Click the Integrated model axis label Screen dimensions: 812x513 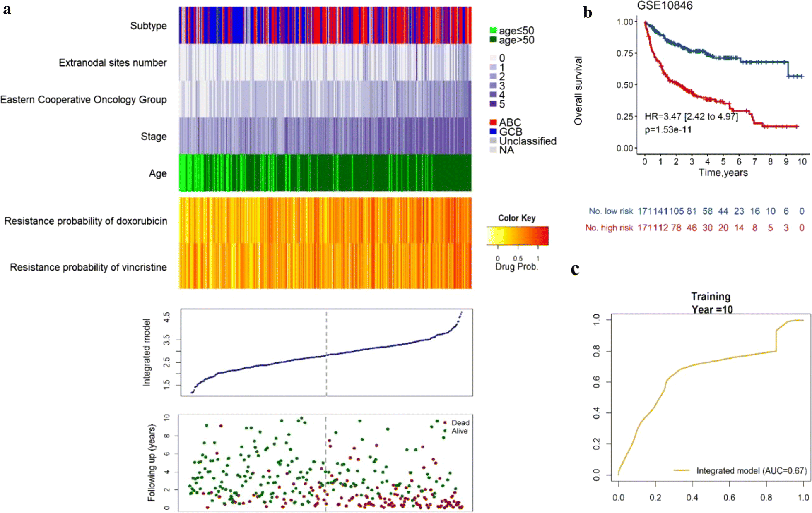click(147, 352)
